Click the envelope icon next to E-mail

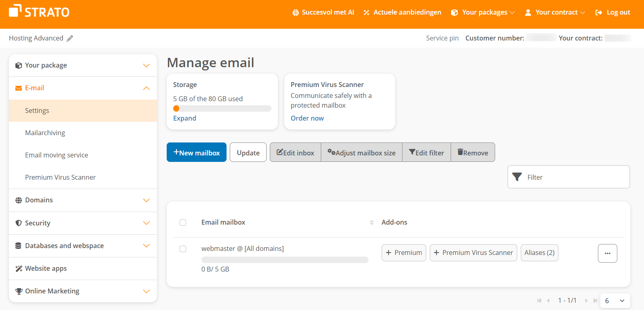pyautogui.click(x=19, y=88)
